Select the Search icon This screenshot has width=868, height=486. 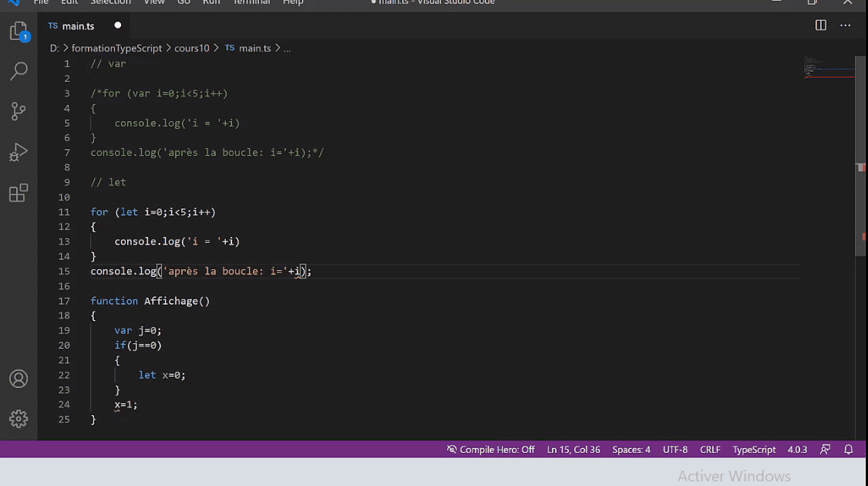coord(19,71)
